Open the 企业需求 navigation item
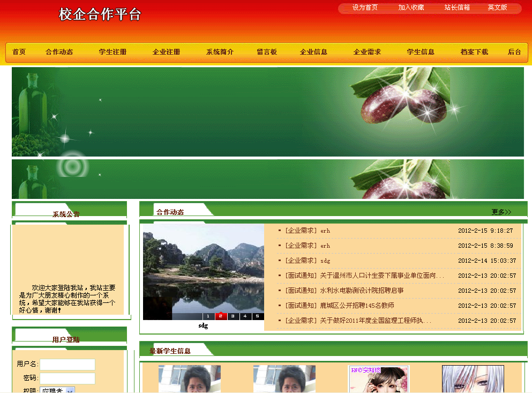This screenshot has width=532, height=393. pos(367,52)
